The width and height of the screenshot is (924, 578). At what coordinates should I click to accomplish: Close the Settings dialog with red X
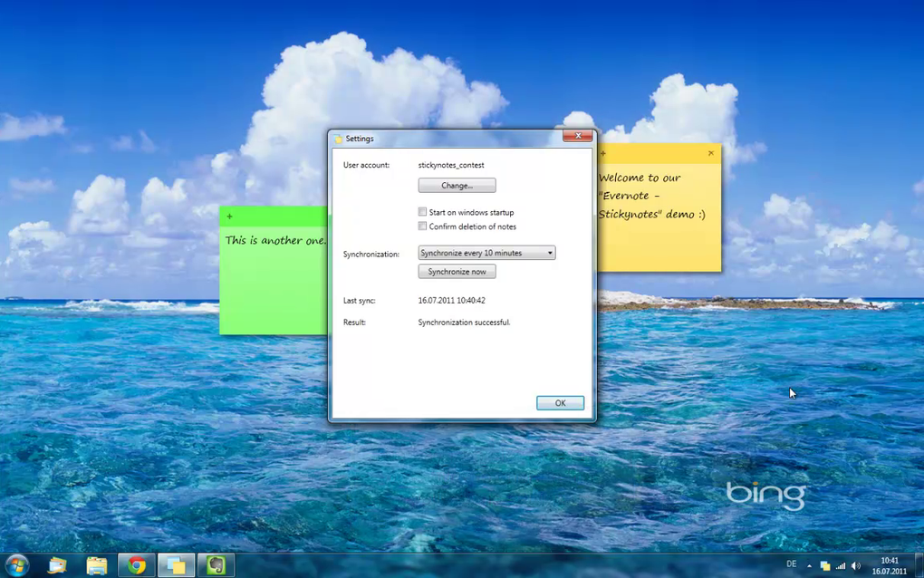pyautogui.click(x=578, y=136)
